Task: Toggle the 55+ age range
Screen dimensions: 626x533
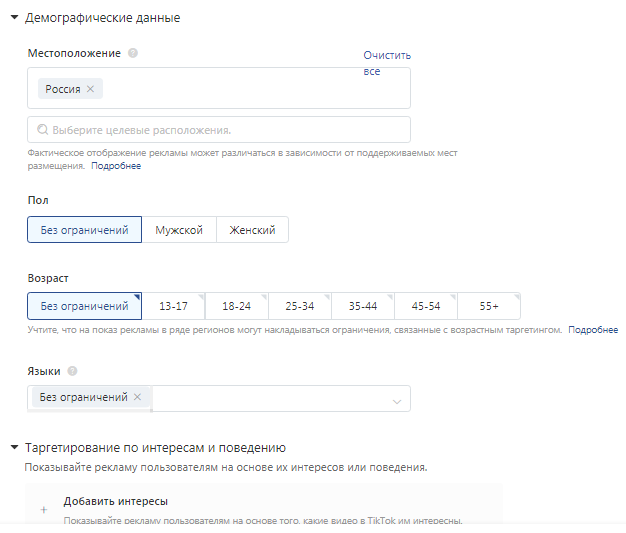Action: point(489,306)
